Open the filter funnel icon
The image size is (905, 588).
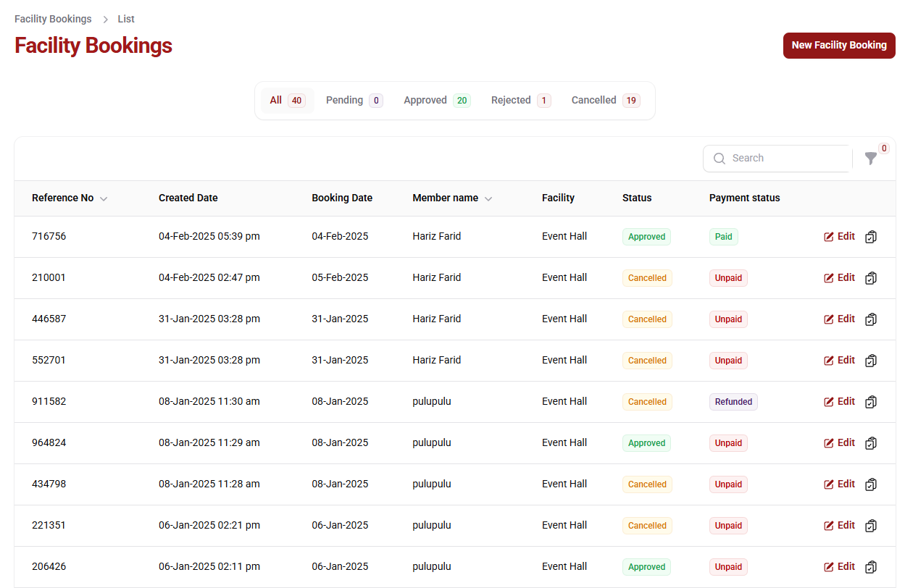coord(871,158)
